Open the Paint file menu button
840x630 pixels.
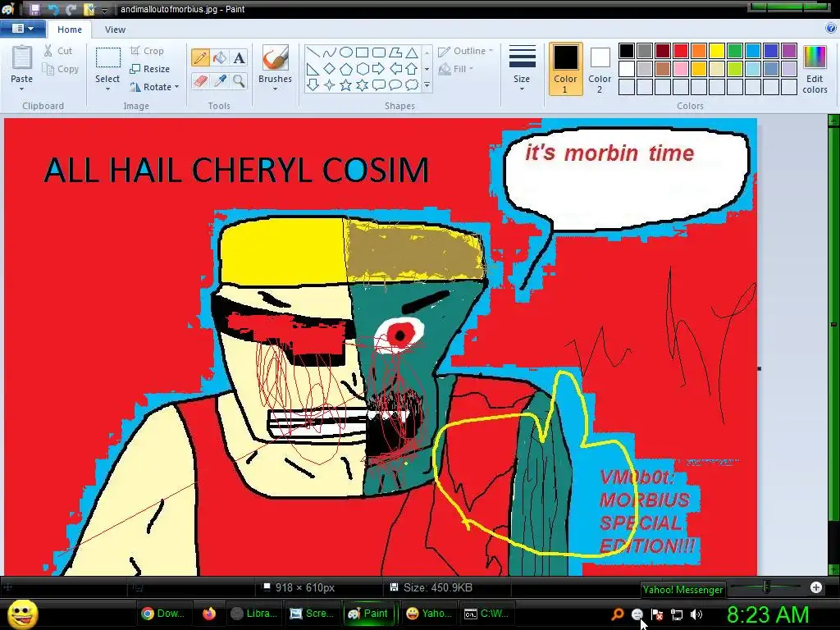coord(22,29)
